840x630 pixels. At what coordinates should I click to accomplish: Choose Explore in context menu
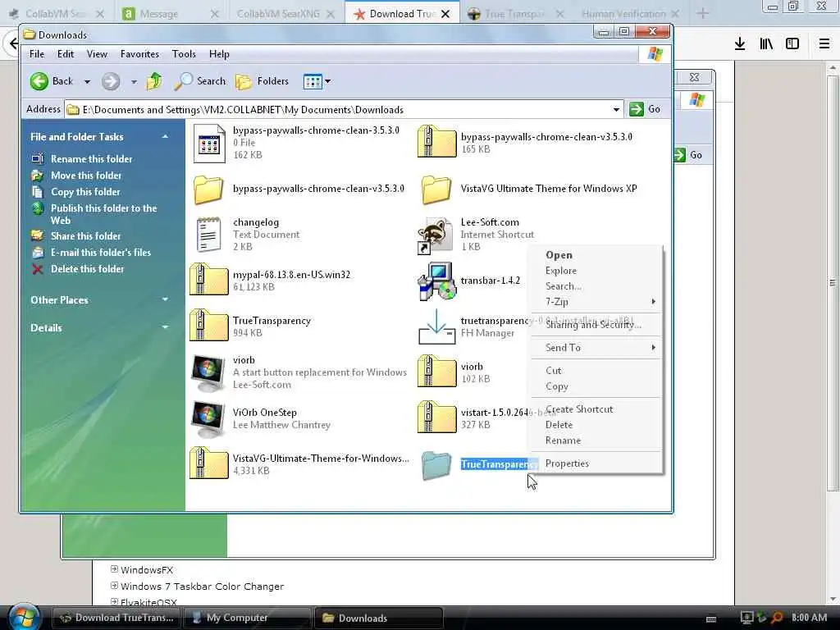click(596, 271)
